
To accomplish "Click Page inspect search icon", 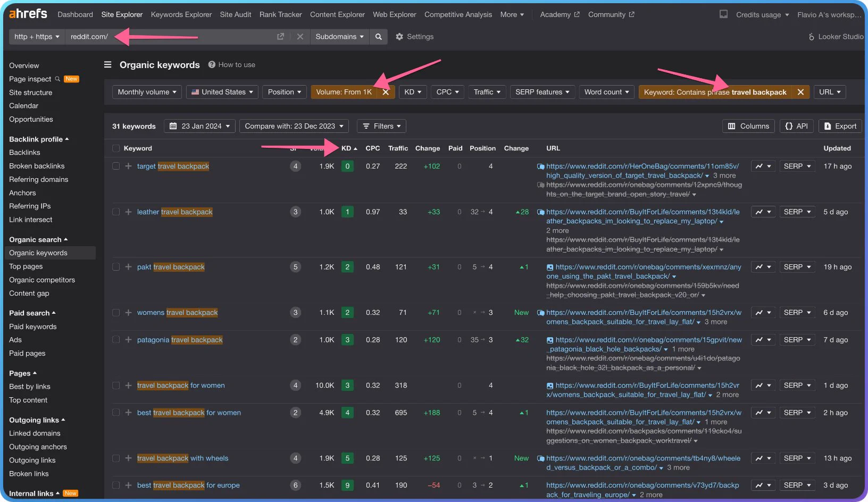I will (57, 79).
